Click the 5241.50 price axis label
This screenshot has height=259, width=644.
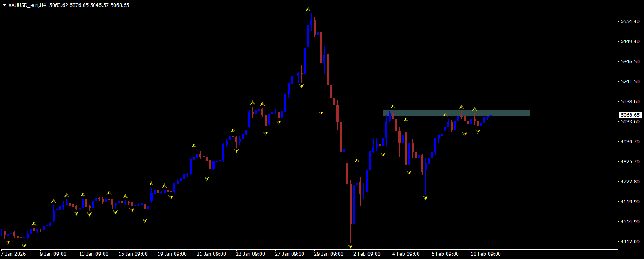tap(630, 82)
